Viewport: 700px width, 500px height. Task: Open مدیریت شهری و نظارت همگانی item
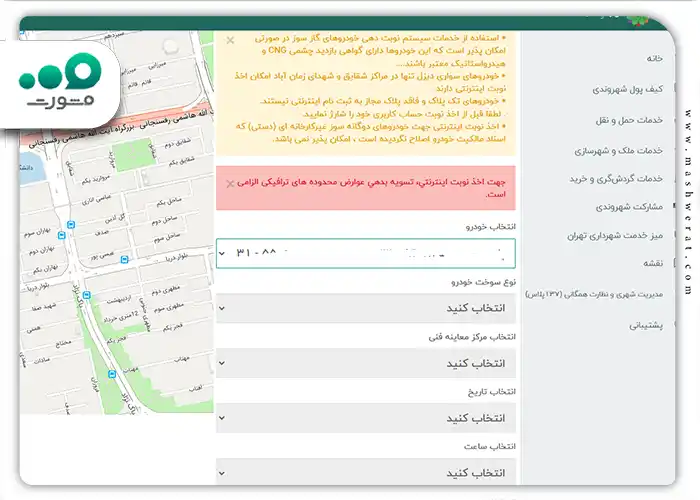click(594, 294)
